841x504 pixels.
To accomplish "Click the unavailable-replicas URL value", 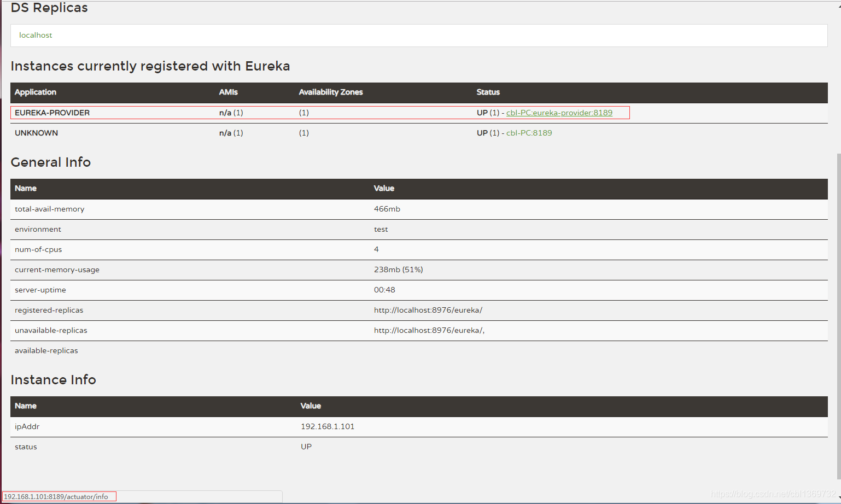I will tap(429, 331).
